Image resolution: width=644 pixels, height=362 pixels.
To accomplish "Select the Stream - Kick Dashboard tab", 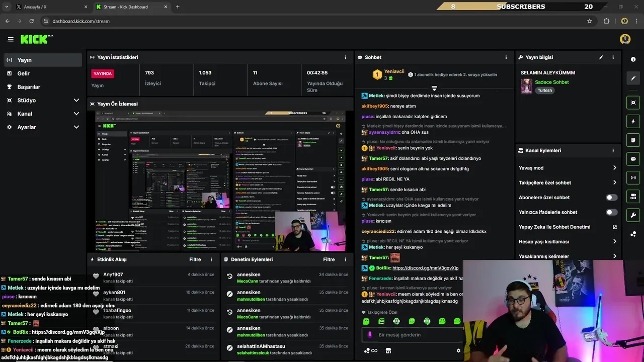I will tap(132, 7).
